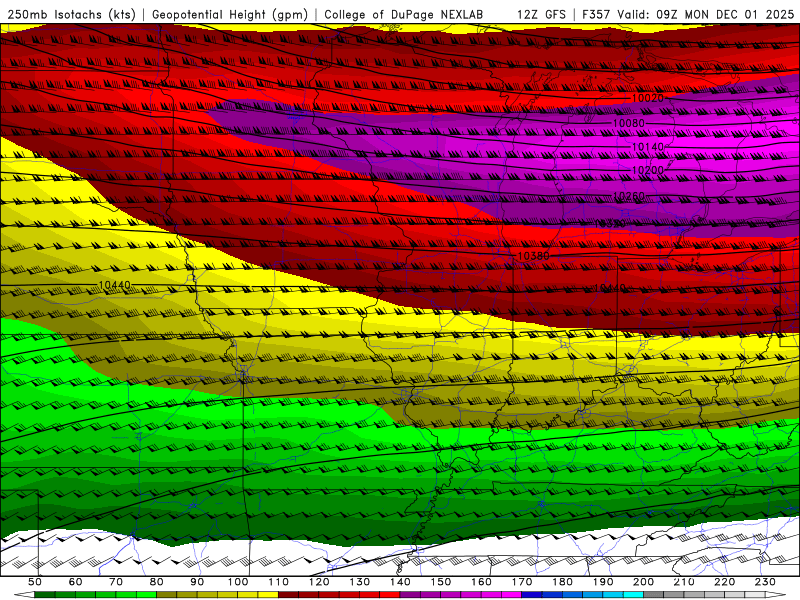Select the bright magenta swatch just before 170

(512, 595)
